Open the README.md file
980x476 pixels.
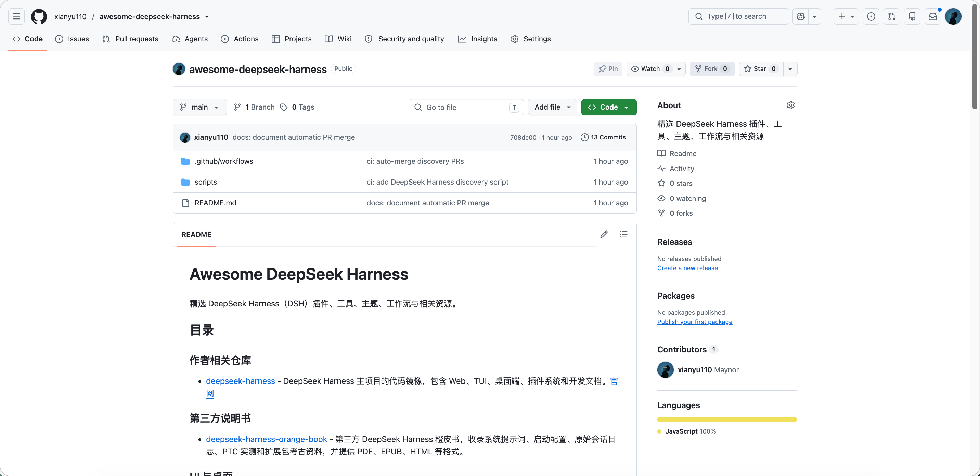[215, 203]
